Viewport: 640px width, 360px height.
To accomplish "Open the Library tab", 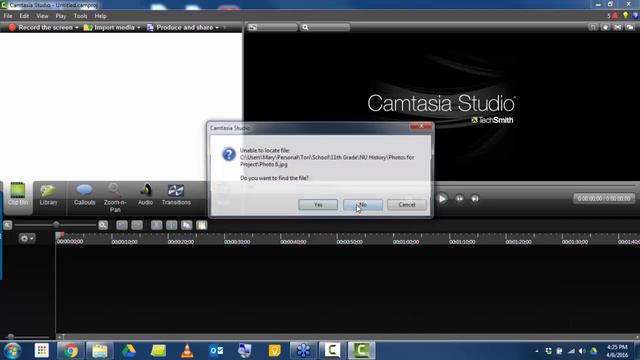I will (48, 194).
